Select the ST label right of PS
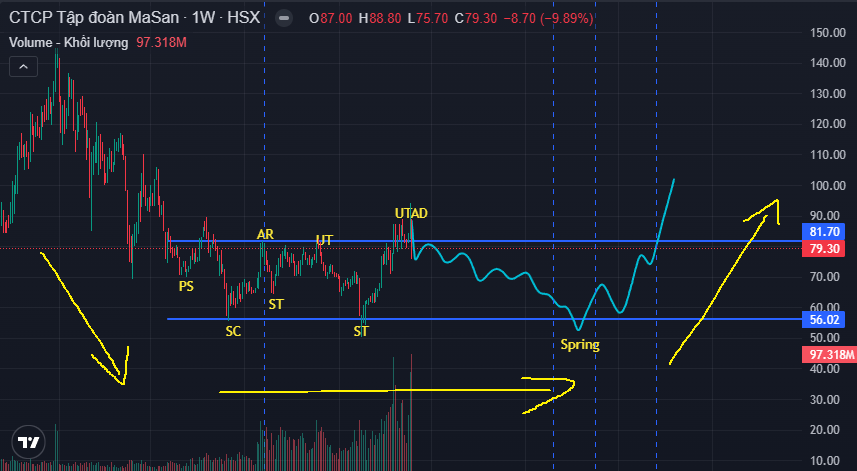 276,304
